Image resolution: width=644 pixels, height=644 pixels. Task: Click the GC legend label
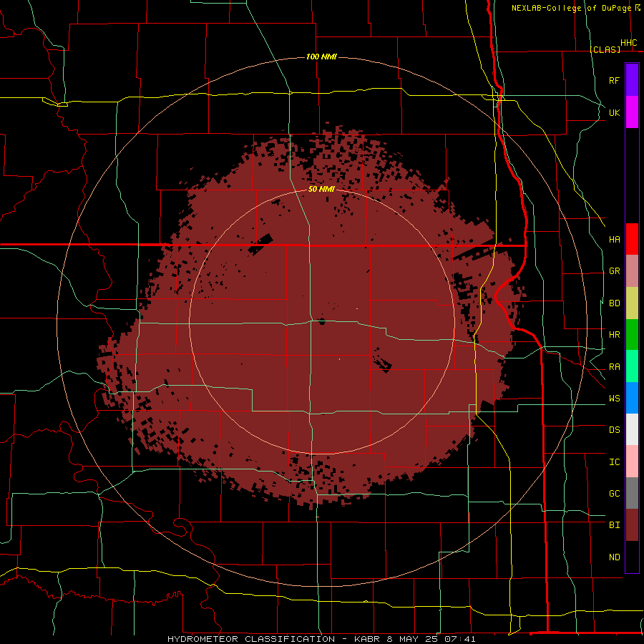(614, 494)
